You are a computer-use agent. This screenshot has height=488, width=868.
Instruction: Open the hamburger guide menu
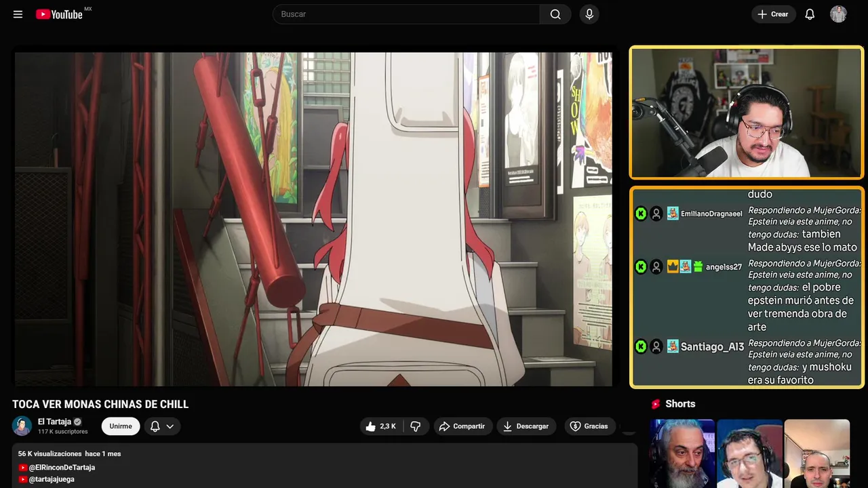pyautogui.click(x=18, y=14)
